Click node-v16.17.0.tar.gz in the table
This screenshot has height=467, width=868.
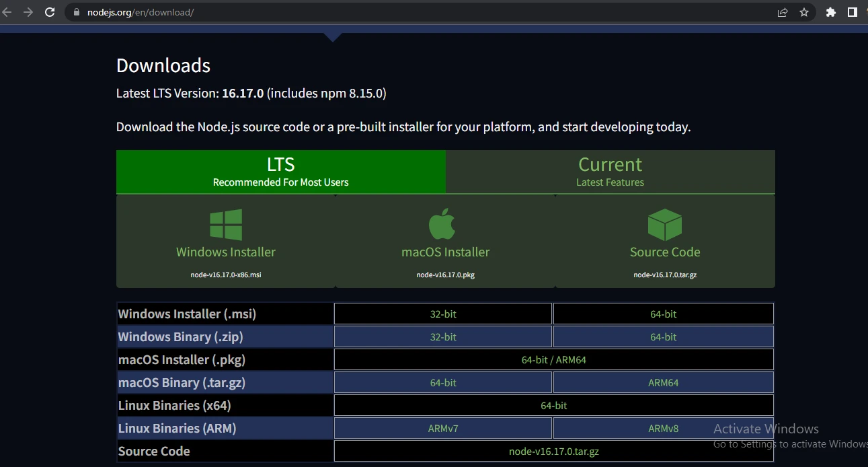[554, 452]
